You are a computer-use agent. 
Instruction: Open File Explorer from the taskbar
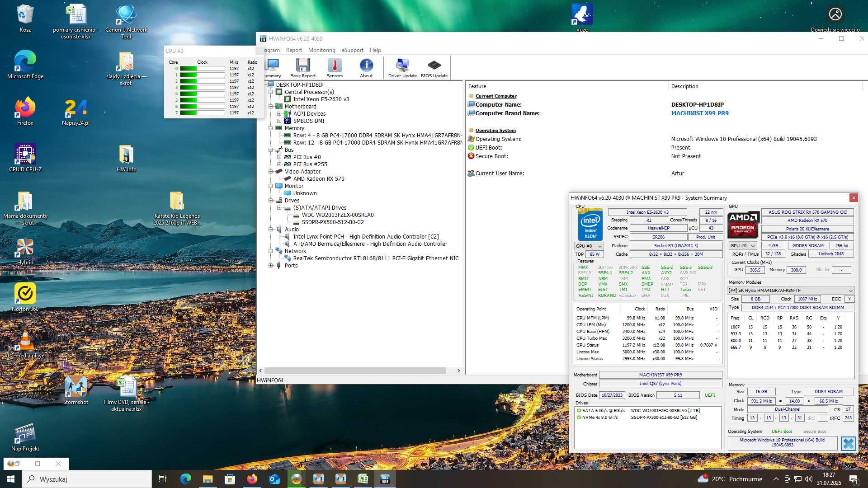click(x=208, y=479)
